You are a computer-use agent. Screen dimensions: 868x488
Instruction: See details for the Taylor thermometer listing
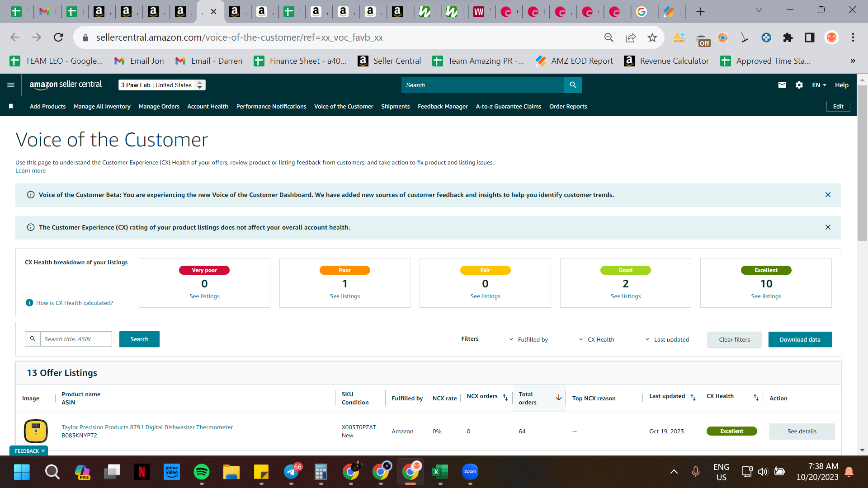tap(802, 431)
